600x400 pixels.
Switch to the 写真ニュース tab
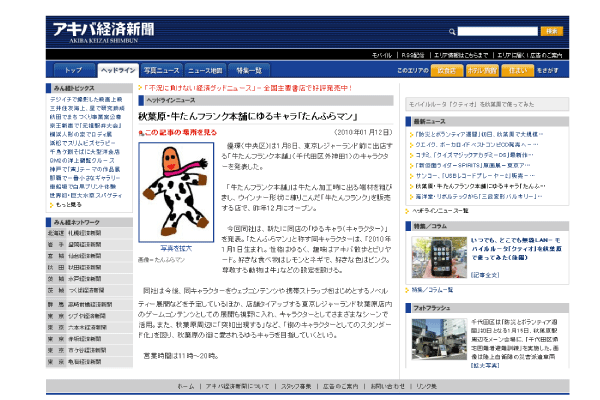[x=161, y=70]
